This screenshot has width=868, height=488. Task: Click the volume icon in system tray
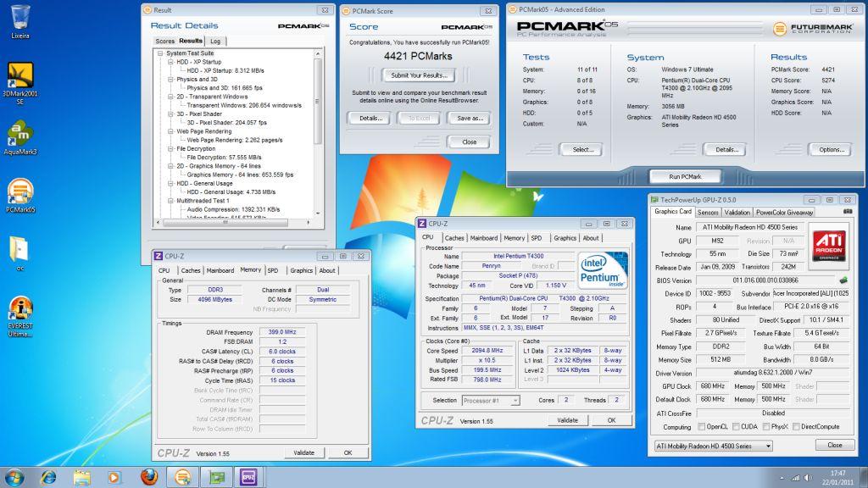808,478
